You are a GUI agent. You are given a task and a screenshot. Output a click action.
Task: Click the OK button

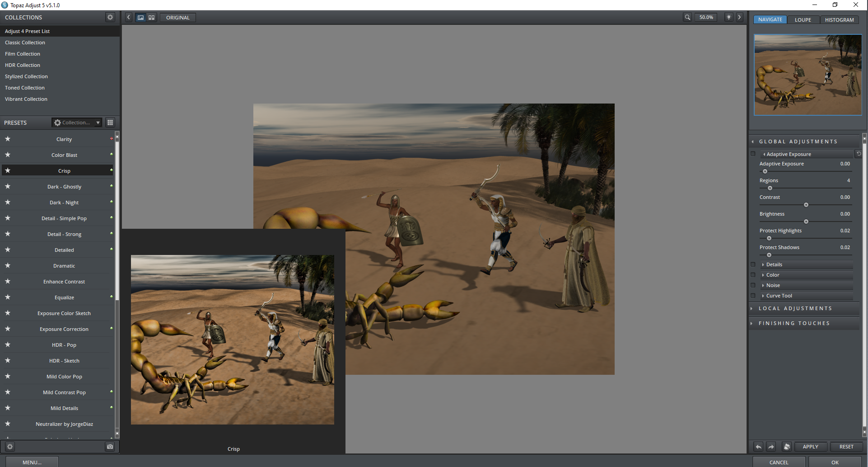[835, 462]
